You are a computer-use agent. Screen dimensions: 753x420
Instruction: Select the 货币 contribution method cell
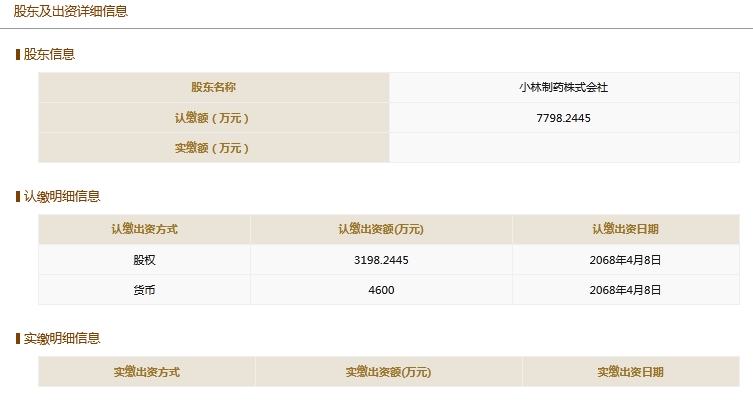[145, 290]
